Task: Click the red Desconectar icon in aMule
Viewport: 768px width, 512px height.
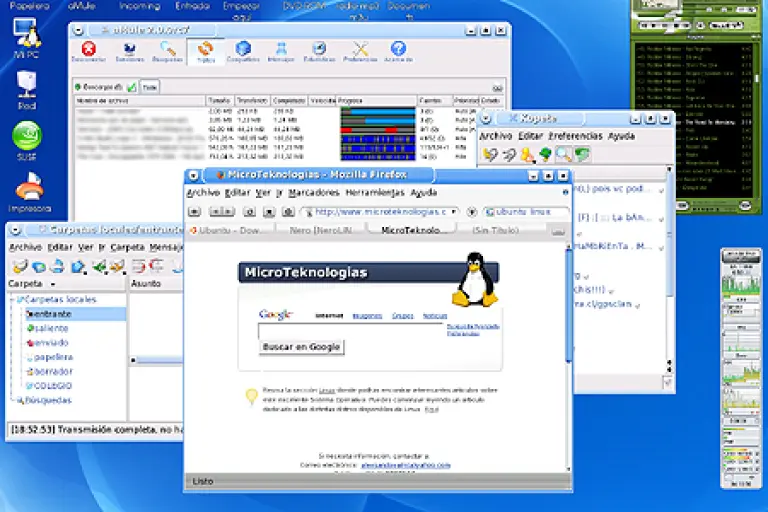Action: click(88, 49)
